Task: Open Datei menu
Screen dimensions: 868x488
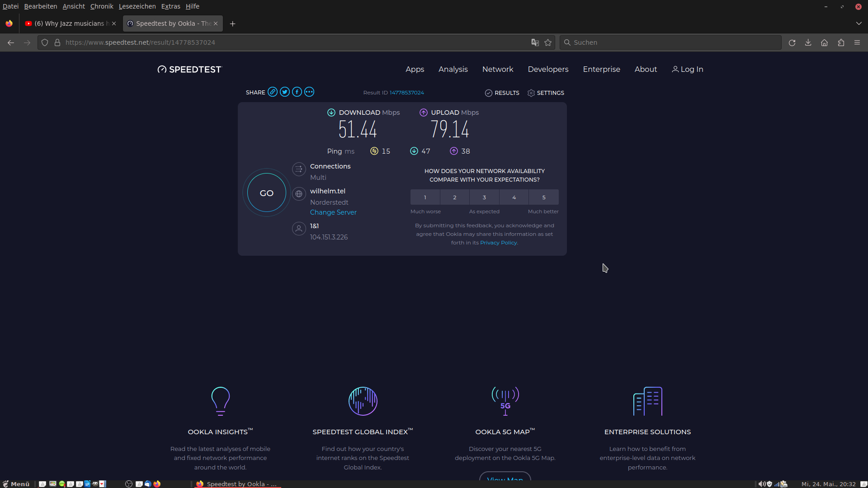Action: click(10, 6)
